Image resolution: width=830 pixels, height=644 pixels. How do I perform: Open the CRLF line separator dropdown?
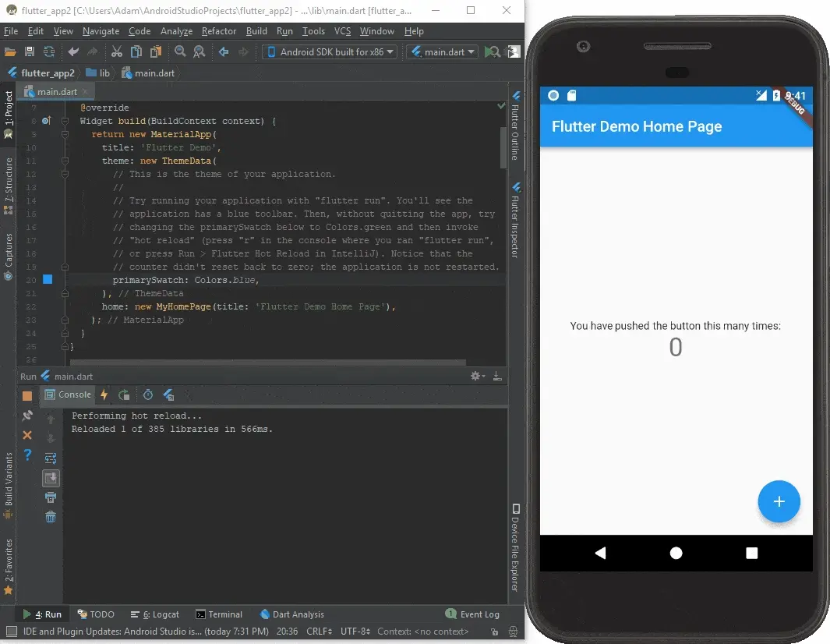click(320, 632)
